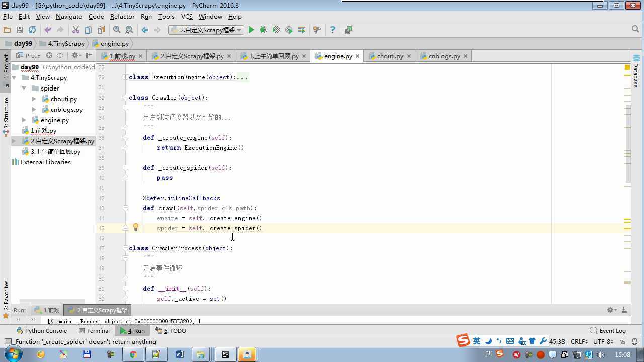Select the 1.前戏 run tab
Screen dimensions: 644x362
[x=47, y=310]
